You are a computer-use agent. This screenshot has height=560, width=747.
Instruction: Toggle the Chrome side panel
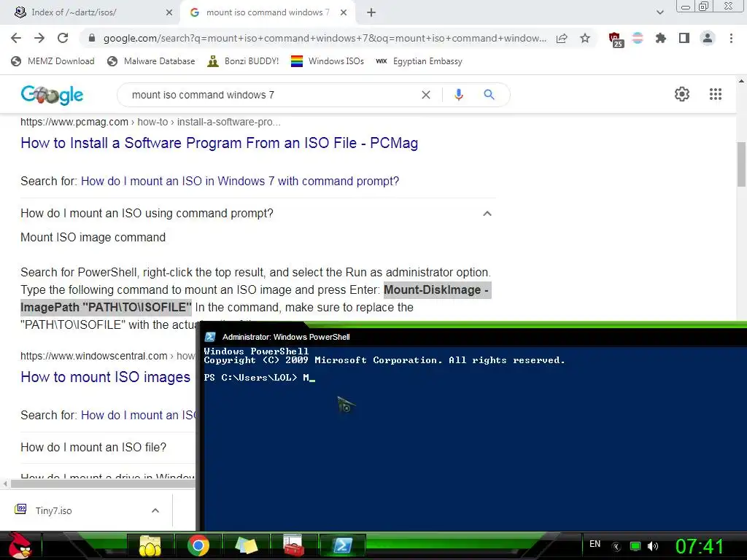click(x=684, y=38)
